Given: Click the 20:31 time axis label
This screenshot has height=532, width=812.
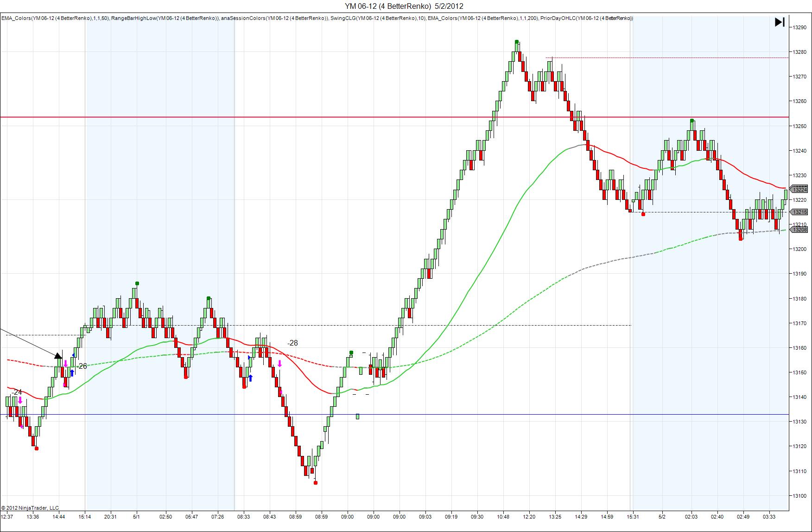Looking at the screenshot, I should [x=110, y=517].
